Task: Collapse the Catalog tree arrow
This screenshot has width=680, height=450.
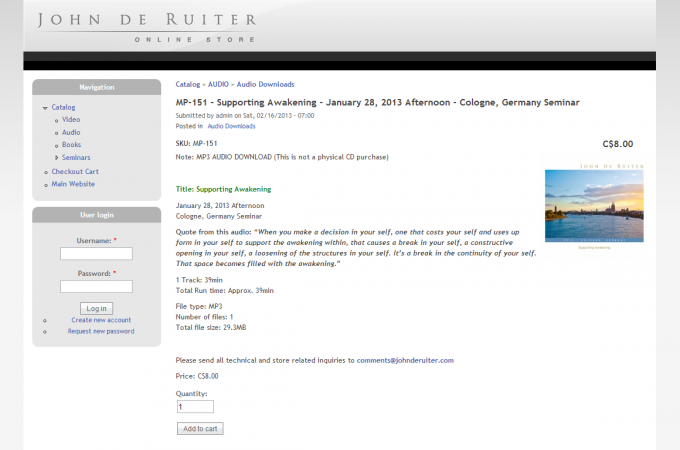Action: pos(45,108)
